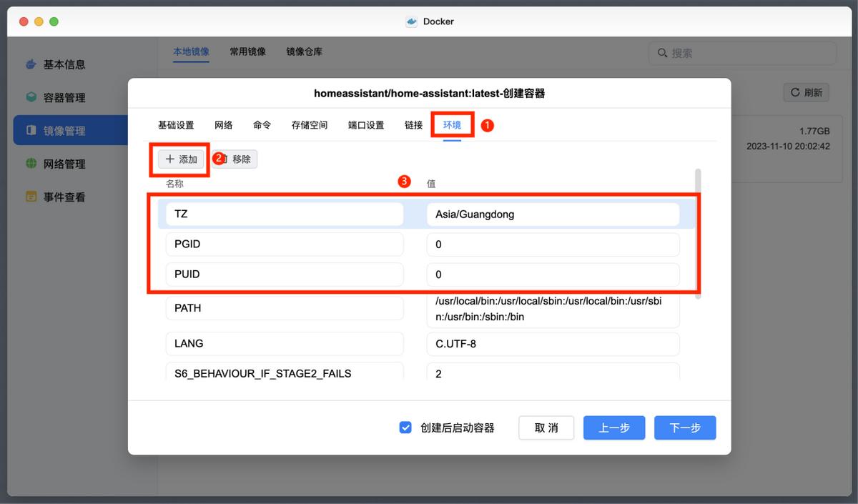Screen dimensions: 858x504
Task: Open the 链接 tab in dialog
Action: pyautogui.click(x=414, y=125)
